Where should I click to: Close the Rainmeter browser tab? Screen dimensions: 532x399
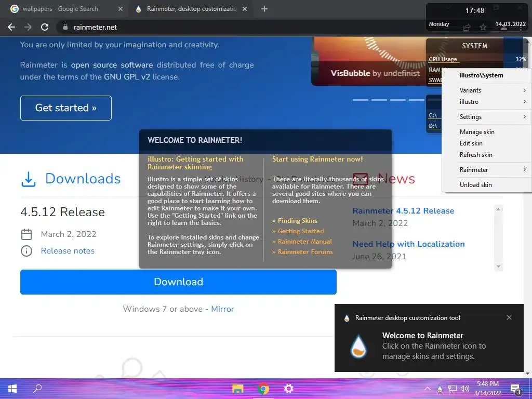(245, 9)
